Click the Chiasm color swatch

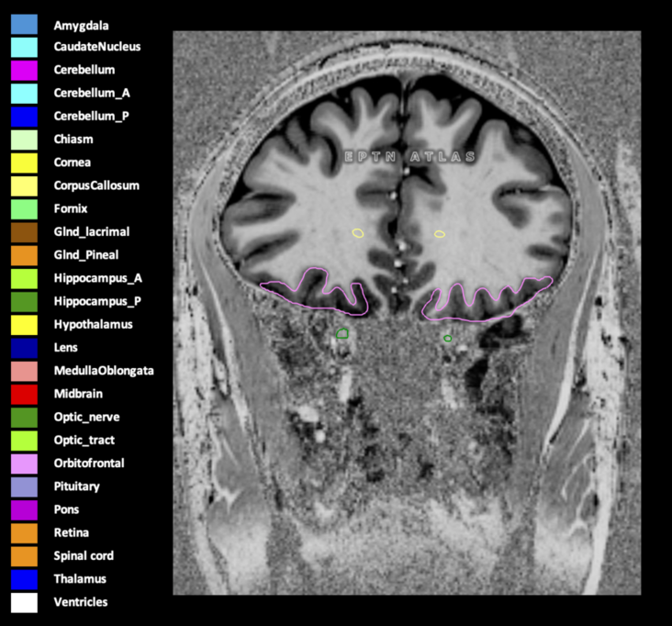[x=24, y=140]
